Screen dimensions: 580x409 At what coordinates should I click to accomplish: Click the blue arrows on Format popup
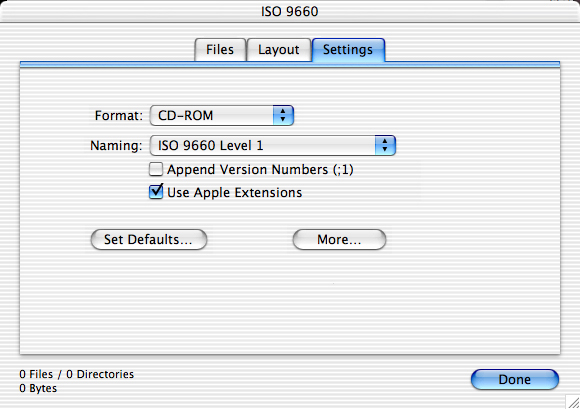click(x=283, y=115)
